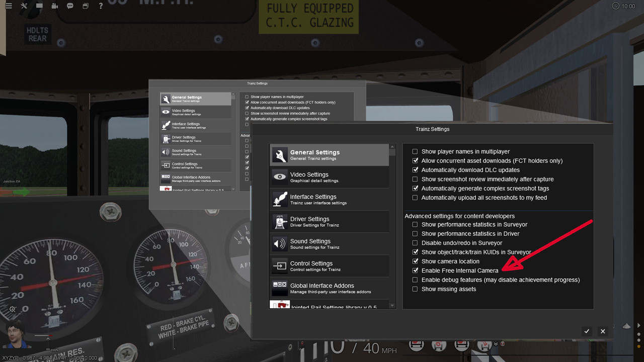Click the General Settings wrench icon in front dialog
The width and height of the screenshot is (644, 362).
[280, 155]
